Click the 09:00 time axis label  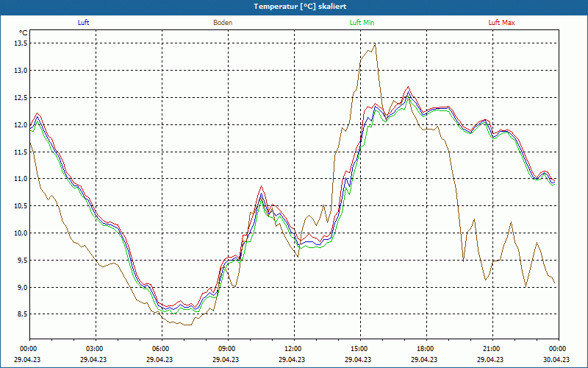[x=227, y=348]
